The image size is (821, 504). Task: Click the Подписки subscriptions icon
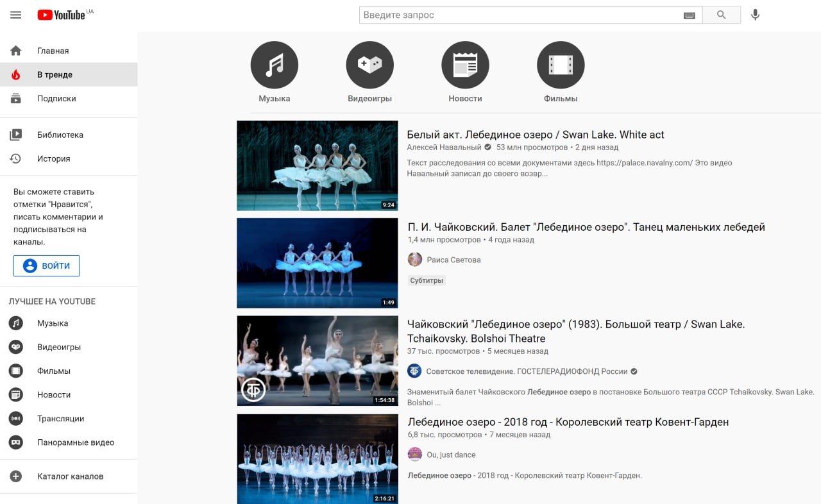pos(16,98)
